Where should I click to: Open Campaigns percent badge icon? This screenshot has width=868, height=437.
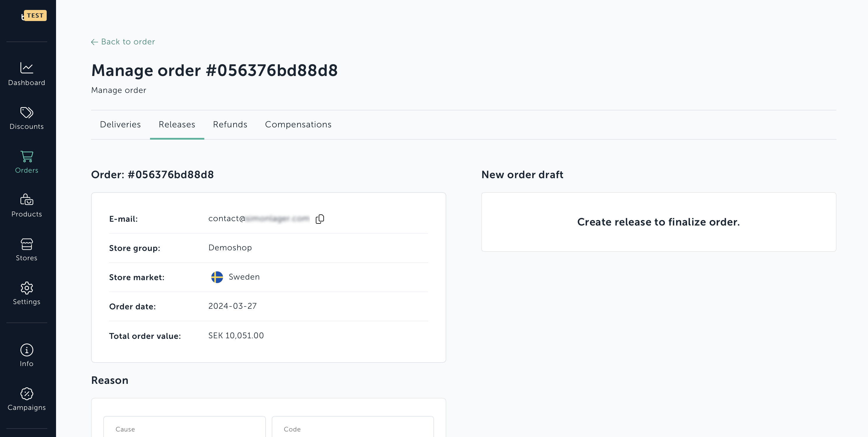(x=27, y=393)
